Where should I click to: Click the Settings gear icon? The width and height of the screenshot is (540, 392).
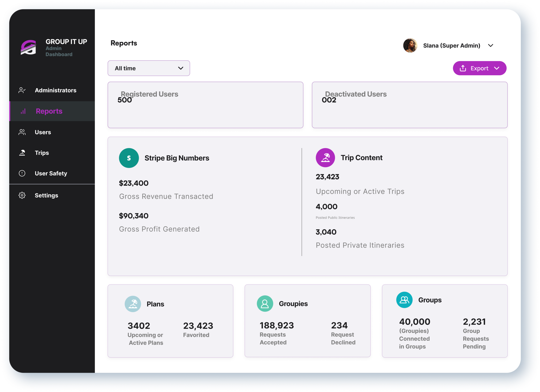point(22,195)
